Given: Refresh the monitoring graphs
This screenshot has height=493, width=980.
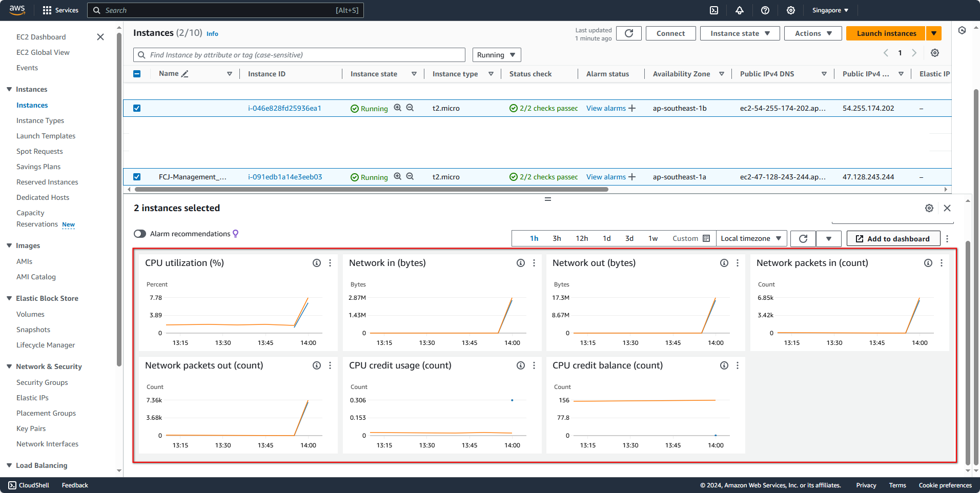Looking at the screenshot, I should click(803, 239).
